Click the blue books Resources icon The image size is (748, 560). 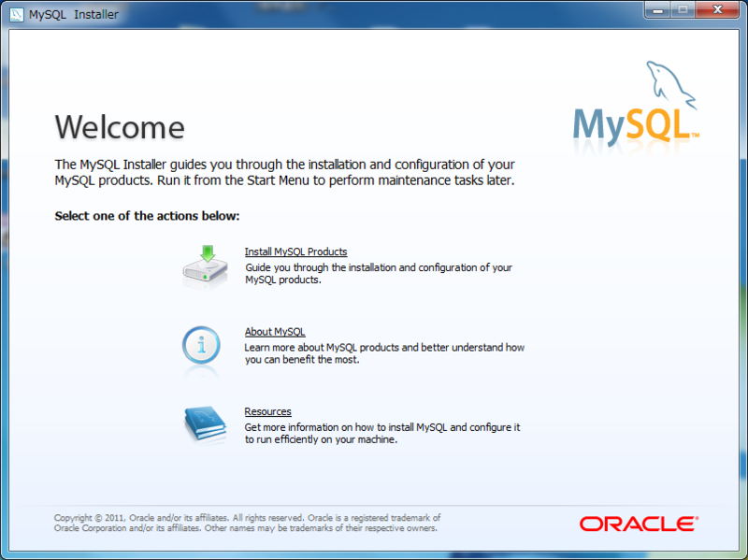(206, 424)
